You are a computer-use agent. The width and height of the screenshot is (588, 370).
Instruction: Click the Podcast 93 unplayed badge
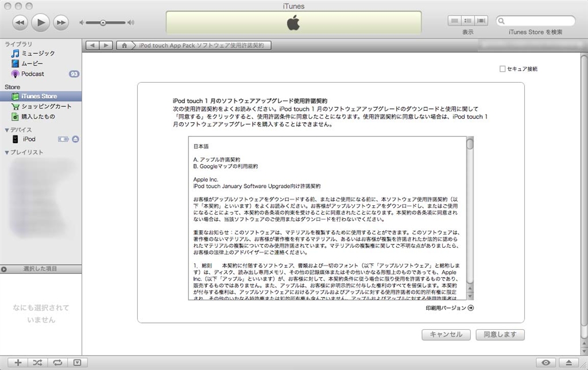click(x=74, y=74)
